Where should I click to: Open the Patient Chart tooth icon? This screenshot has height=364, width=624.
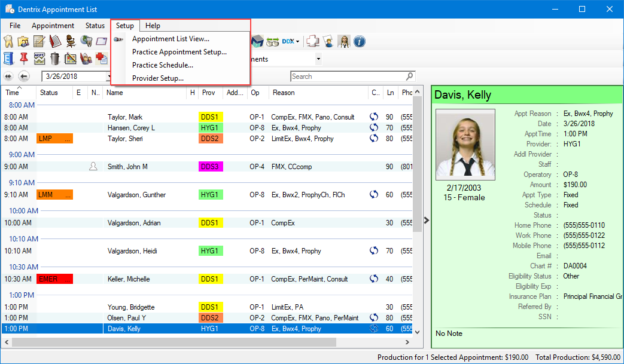tap(8, 41)
